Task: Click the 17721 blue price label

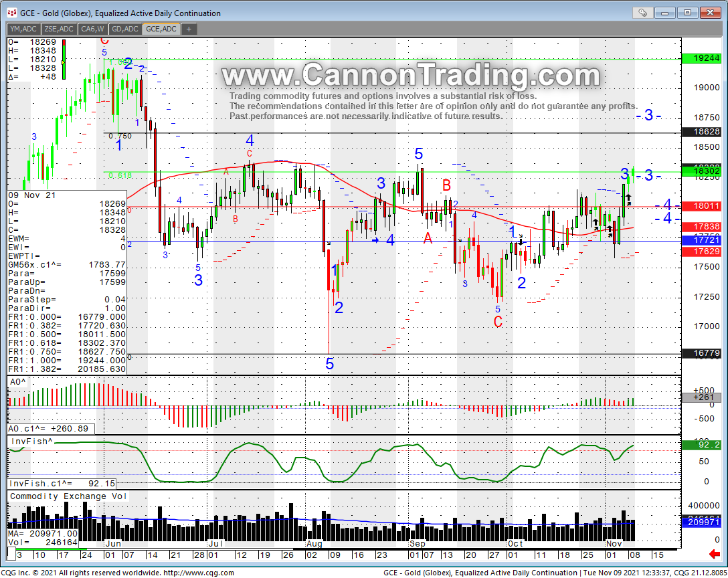Action: [x=701, y=239]
